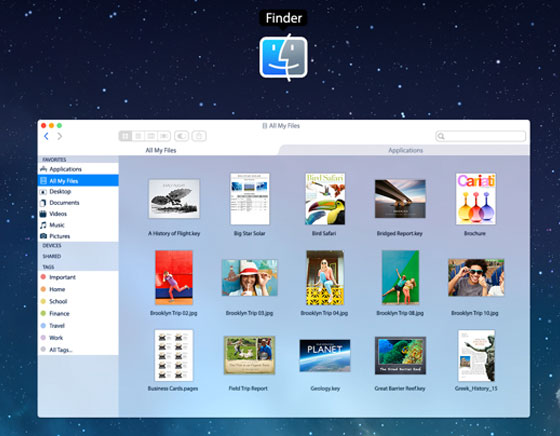Switch to column view mode

click(151, 136)
